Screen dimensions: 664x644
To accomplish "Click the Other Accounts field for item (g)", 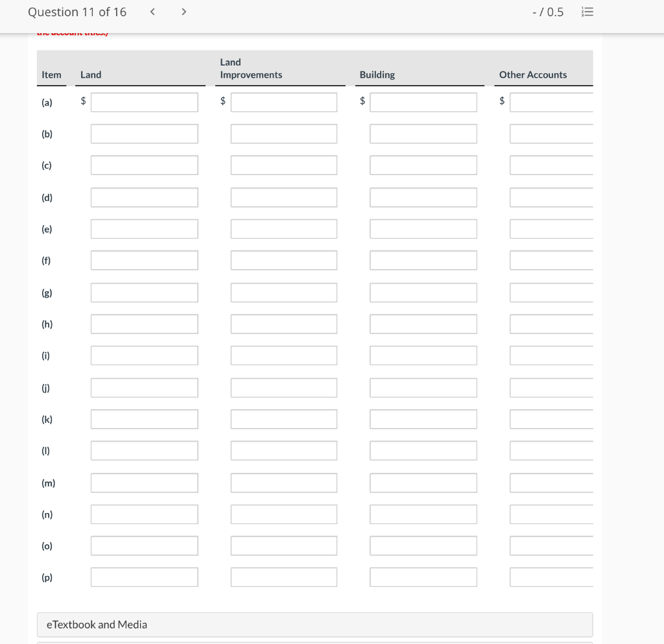I will [x=551, y=292].
